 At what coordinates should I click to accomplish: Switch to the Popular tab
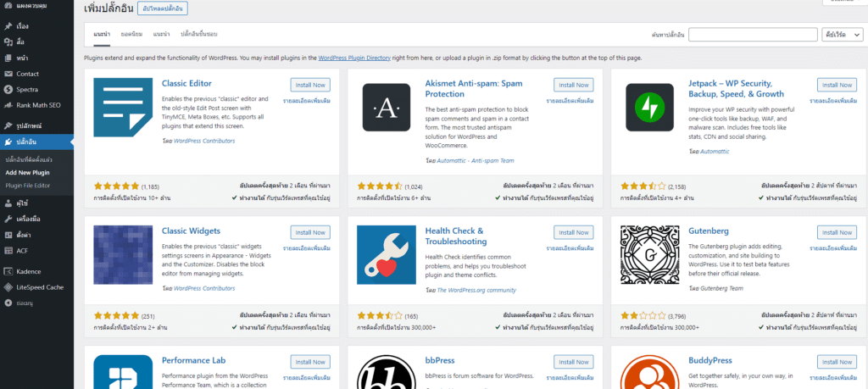tap(131, 34)
